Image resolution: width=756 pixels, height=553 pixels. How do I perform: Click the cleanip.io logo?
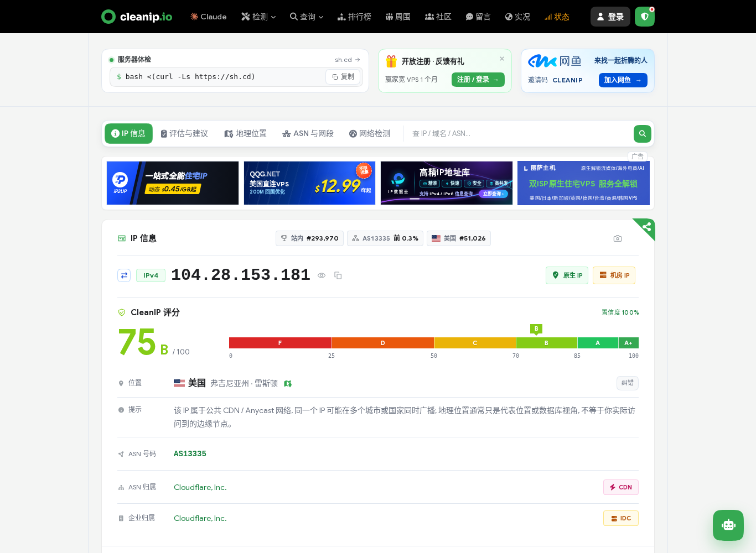coord(137,17)
